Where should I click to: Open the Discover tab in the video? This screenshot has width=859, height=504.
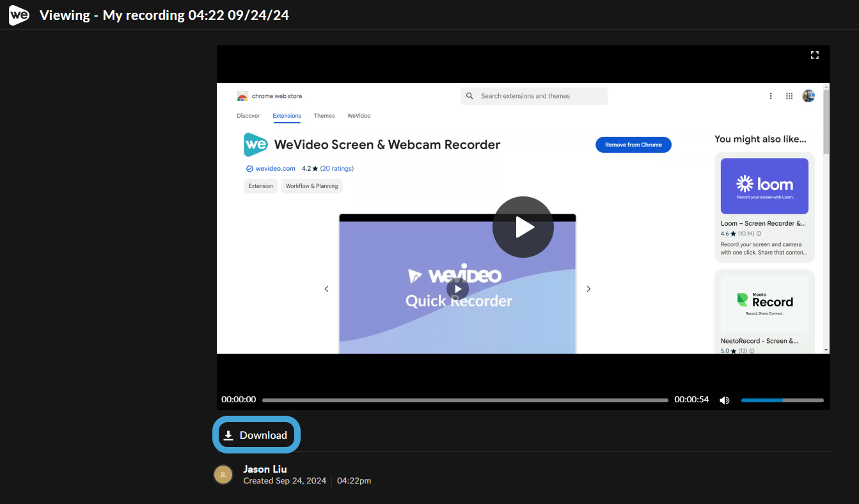[248, 116]
